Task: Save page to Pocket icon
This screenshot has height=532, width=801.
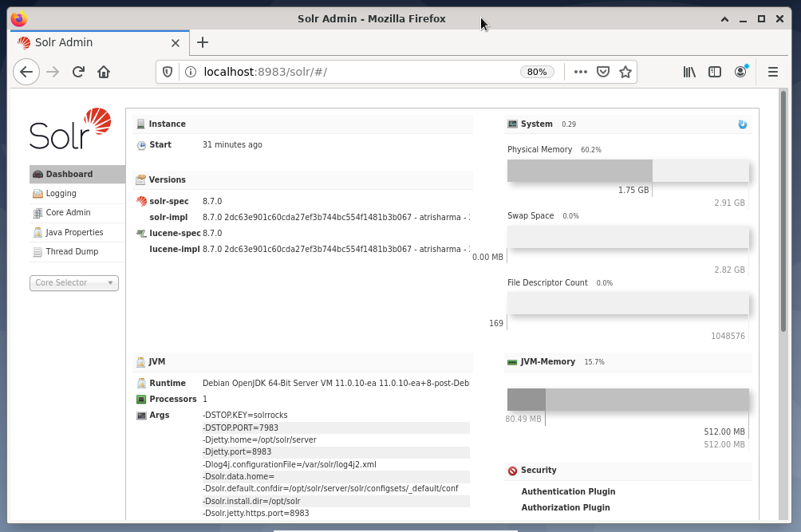Action: pyautogui.click(x=603, y=72)
